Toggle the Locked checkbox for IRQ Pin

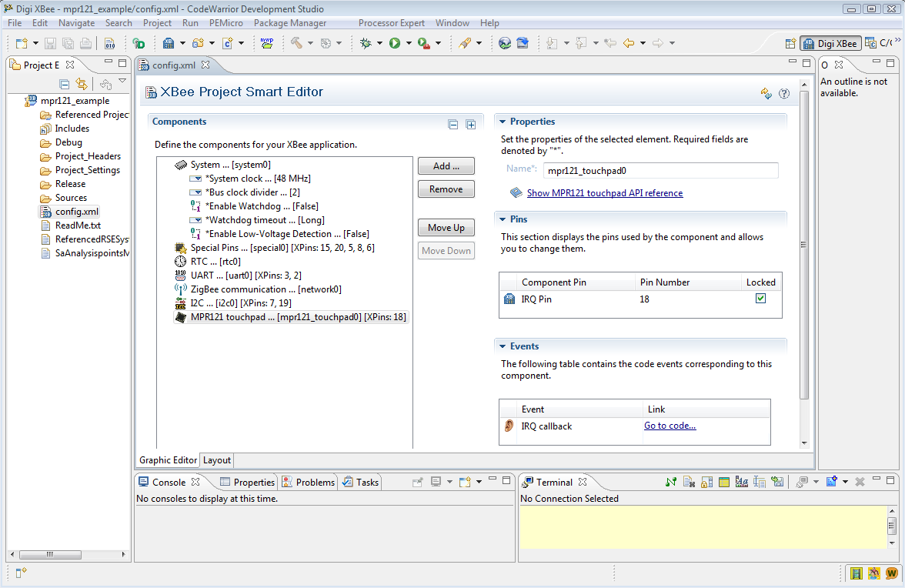760,299
